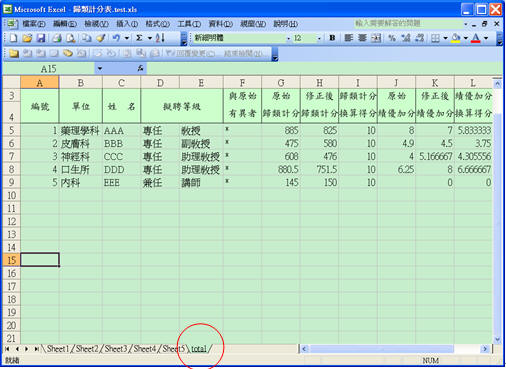
Task: Select cell containing 藥理學科
Action: 80,130
